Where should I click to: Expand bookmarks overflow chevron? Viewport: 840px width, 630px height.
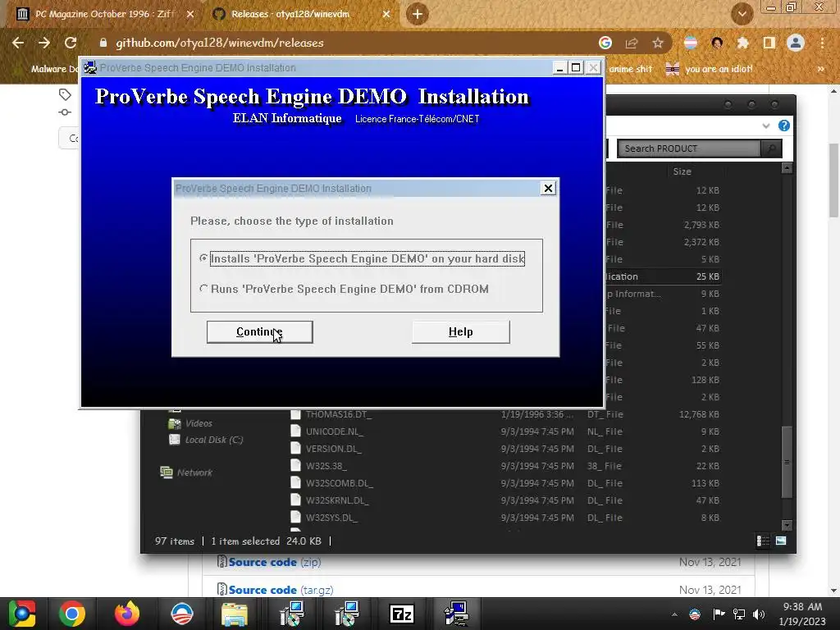[x=820, y=69]
